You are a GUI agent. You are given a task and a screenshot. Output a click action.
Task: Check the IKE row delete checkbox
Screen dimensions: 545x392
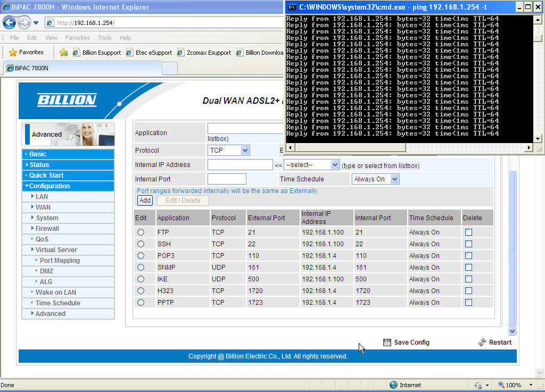point(468,279)
